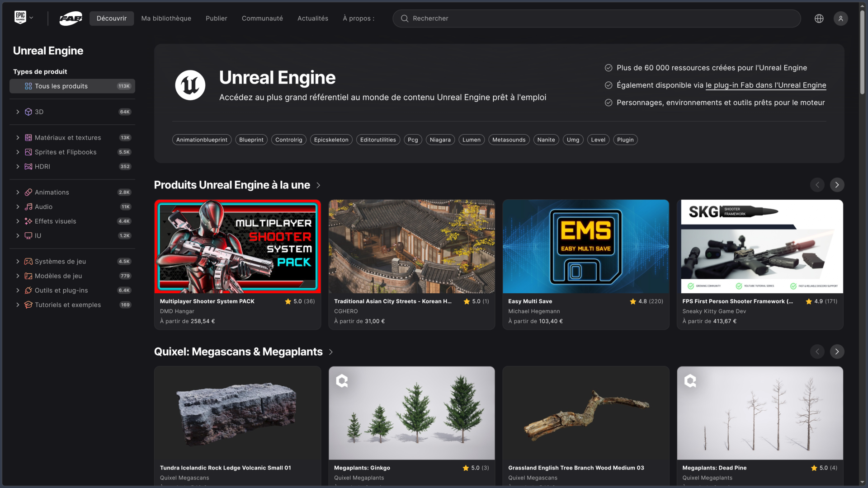This screenshot has width=868, height=488.
Task: Click the Tutoriels et exemples icon
Action: point(28,305)
